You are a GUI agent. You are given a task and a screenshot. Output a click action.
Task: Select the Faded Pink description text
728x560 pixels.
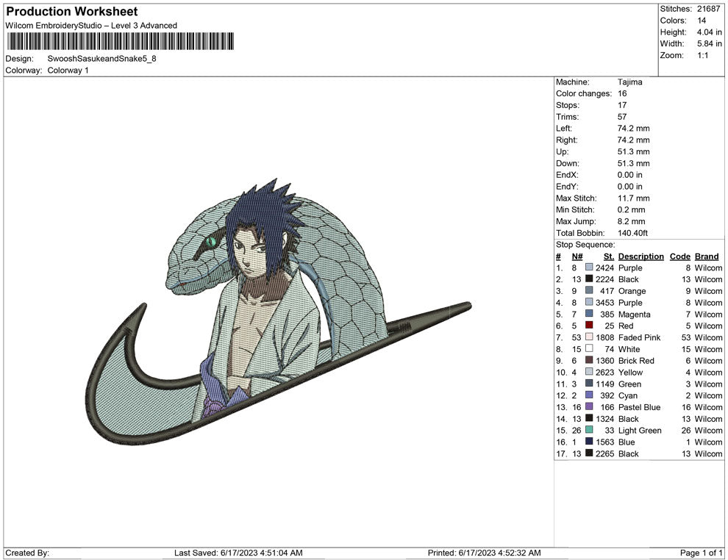(x=639, y=337)
